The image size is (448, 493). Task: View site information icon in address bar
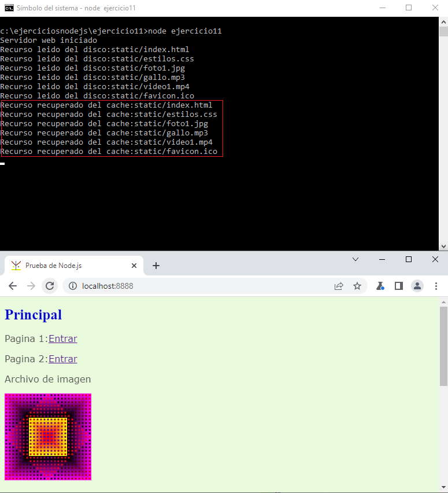coord(73,286)
